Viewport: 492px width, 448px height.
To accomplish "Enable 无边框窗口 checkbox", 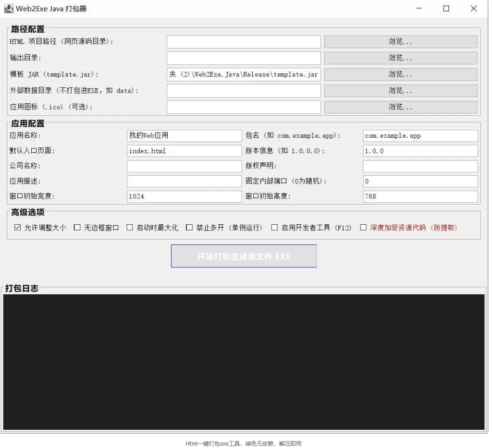I will tap(77, 227).
